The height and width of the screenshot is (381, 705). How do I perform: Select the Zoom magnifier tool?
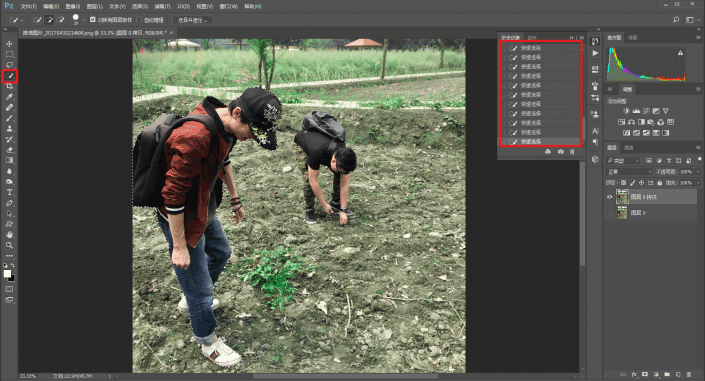point(9,245)
